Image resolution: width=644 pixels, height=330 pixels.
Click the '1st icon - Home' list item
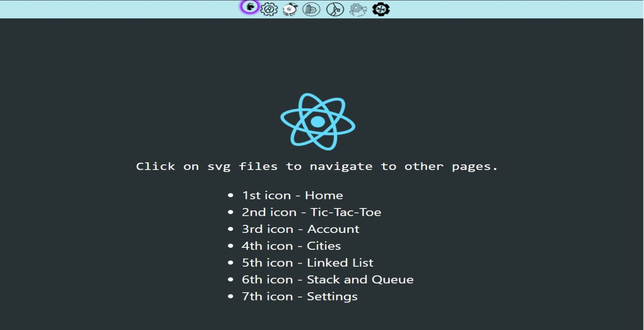click(292, 195)
